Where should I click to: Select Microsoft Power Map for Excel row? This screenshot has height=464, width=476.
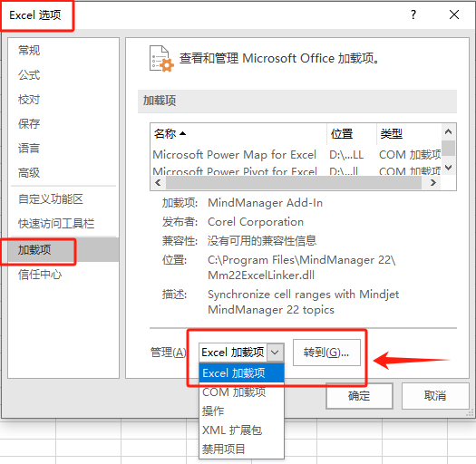296,155
